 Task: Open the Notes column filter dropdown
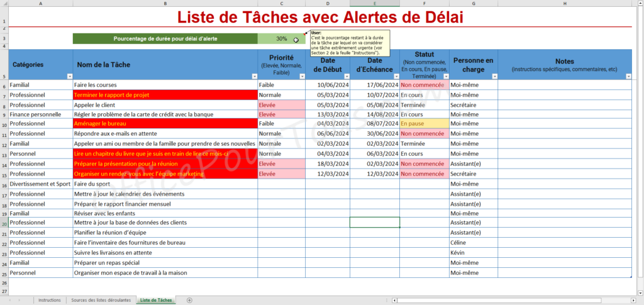(628, 76)
